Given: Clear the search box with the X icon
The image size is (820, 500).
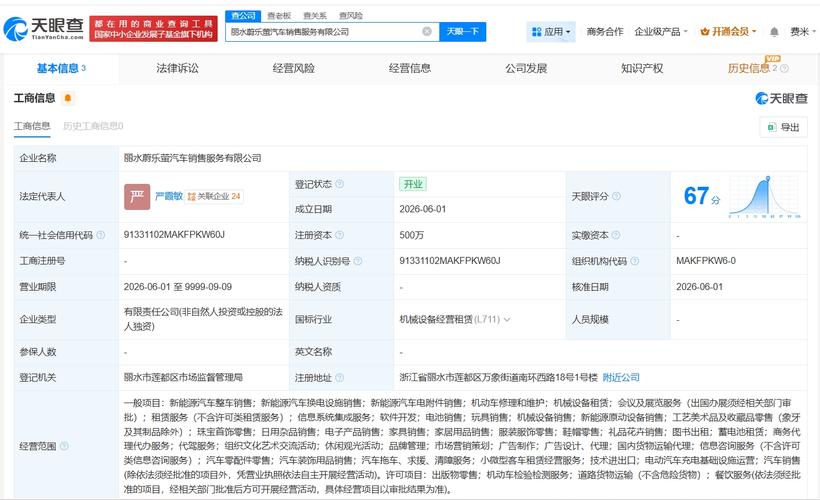Looking at the screenshot, I should [x=427, y=31].
